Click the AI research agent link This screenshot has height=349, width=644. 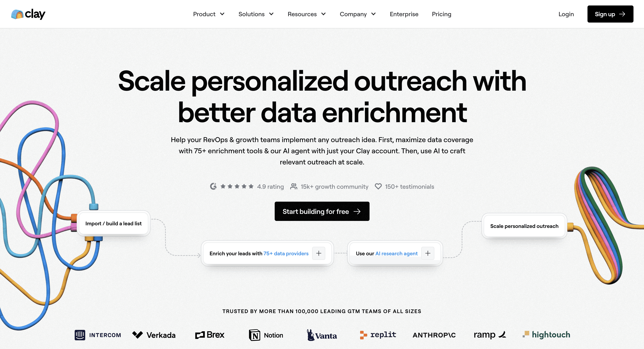pos(396,253)
